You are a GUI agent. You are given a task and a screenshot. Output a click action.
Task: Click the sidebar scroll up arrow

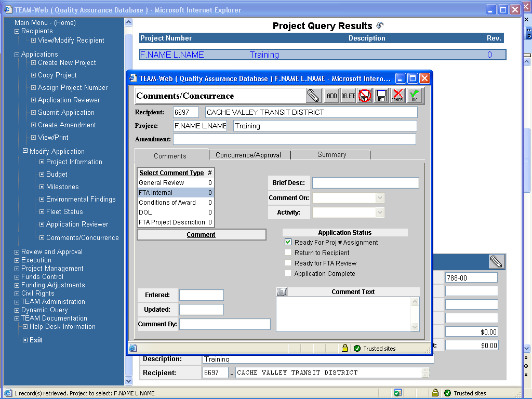[x=129, y=22]
